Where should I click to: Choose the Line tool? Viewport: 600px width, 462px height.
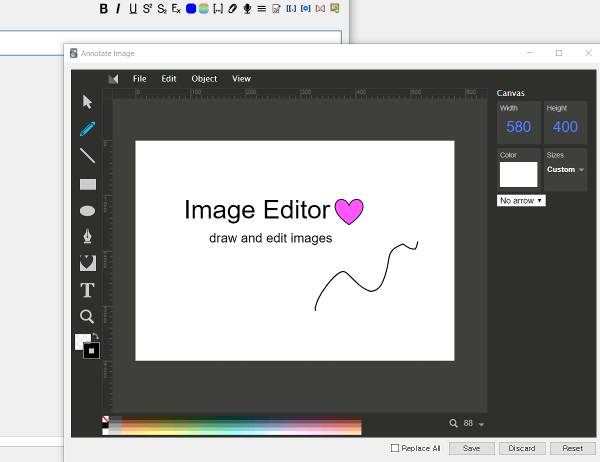coord(87,155)
